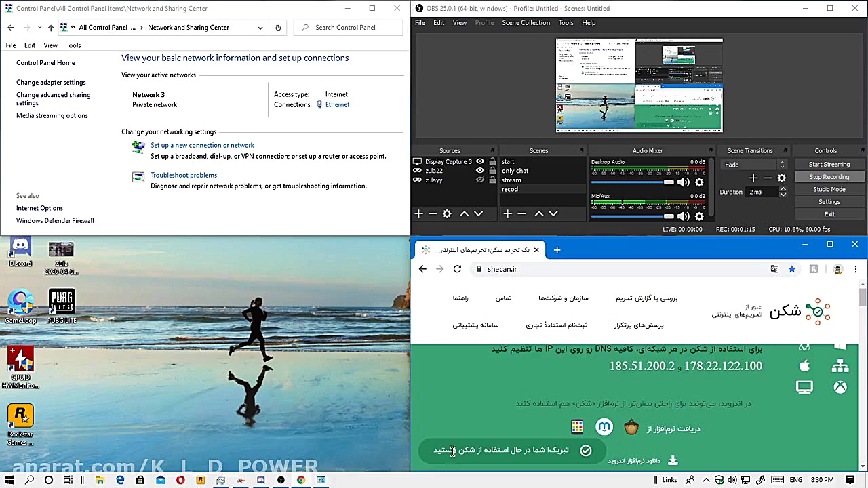
Task: Move the selected scene up
Action: [x=538, y=213]
